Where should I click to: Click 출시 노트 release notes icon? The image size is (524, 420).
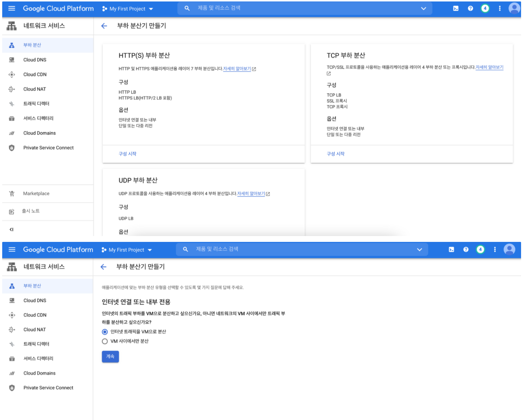pyautogui.click(x=12, y=211)
